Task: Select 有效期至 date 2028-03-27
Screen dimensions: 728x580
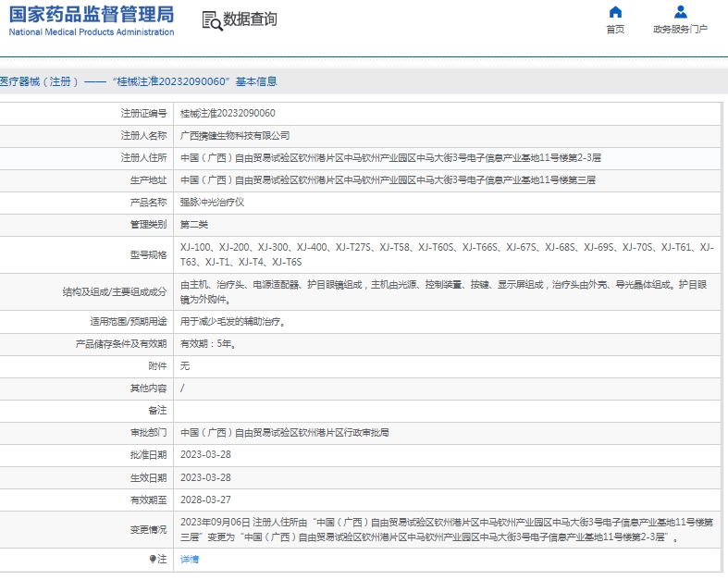Action: click(x=205, y=500)
